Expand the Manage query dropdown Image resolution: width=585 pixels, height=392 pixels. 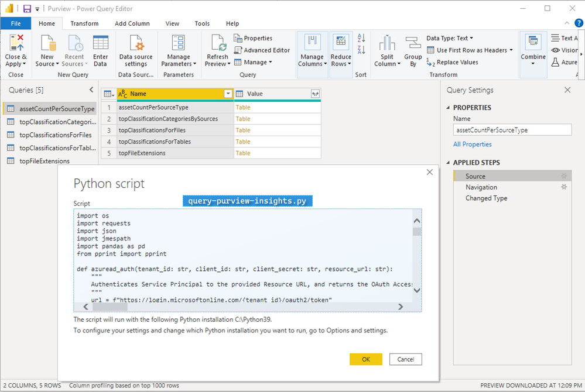point(254,62)
